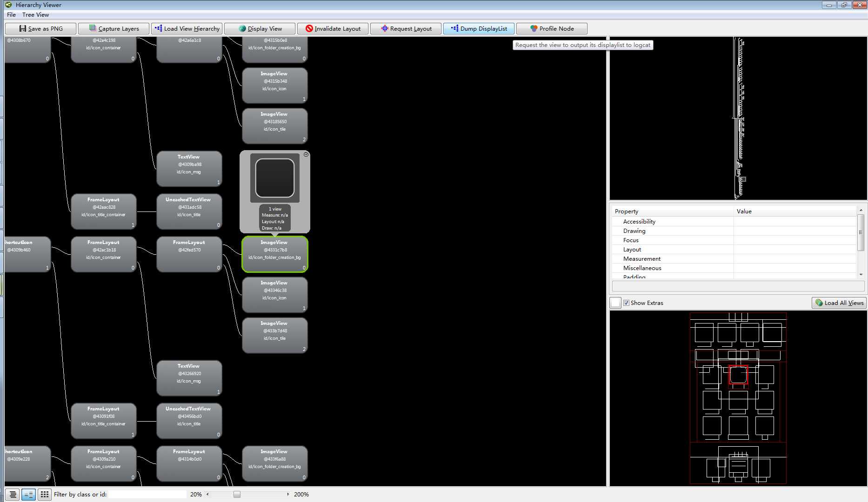Viewport: 868px width, 502px height.
Task: Click the zoom slider handle
Action: coord(237,495)
